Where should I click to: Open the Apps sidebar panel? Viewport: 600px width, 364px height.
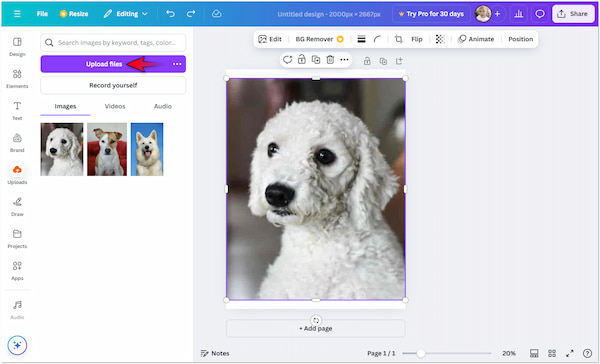tap(17, 271)
